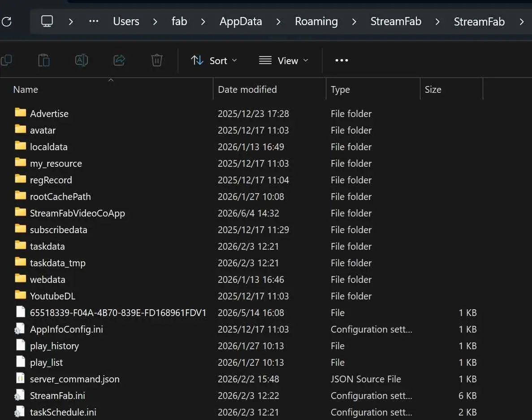Select the subscribedata folder name

coord(58,229)
